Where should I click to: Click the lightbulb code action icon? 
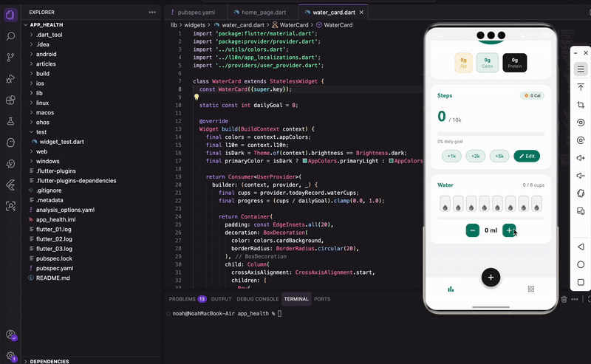[197, 97]
